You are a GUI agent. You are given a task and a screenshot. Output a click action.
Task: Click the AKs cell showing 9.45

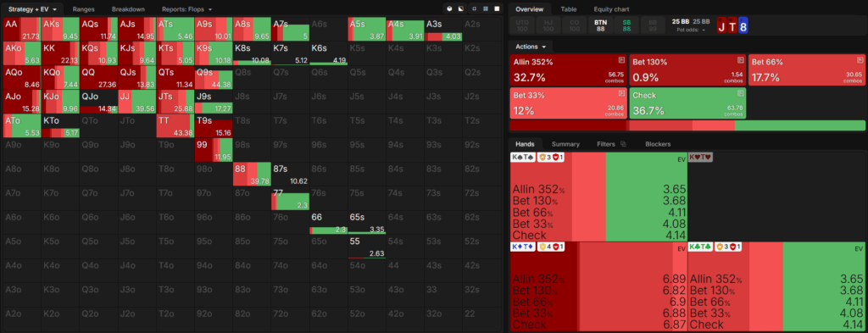(x=60, y=30)
